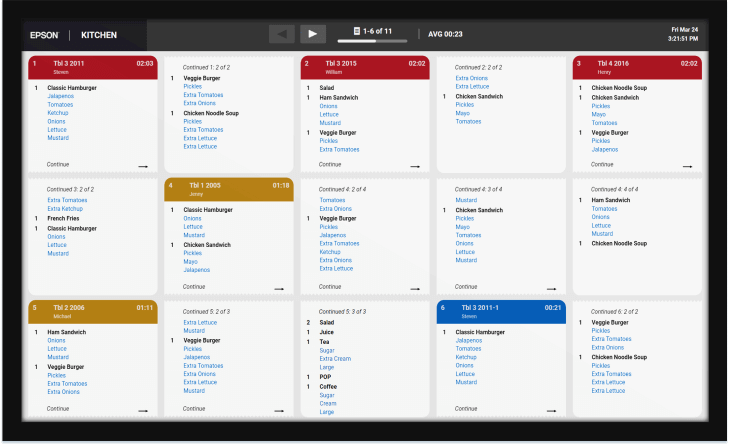Image resolution: width=729 pixels, height=445 pixels.
Task: Click continue arrow on blue order 6 card
Action: tap(551, 410)
